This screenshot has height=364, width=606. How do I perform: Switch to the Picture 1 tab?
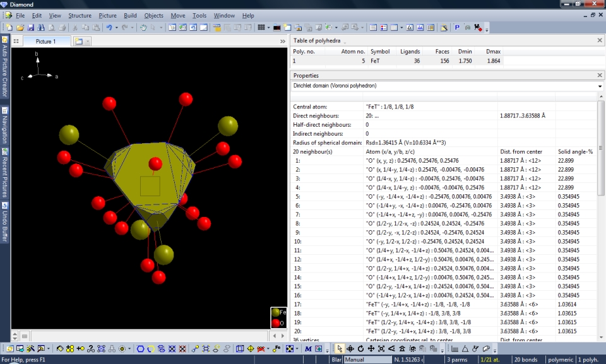click(x=45, y=42)
